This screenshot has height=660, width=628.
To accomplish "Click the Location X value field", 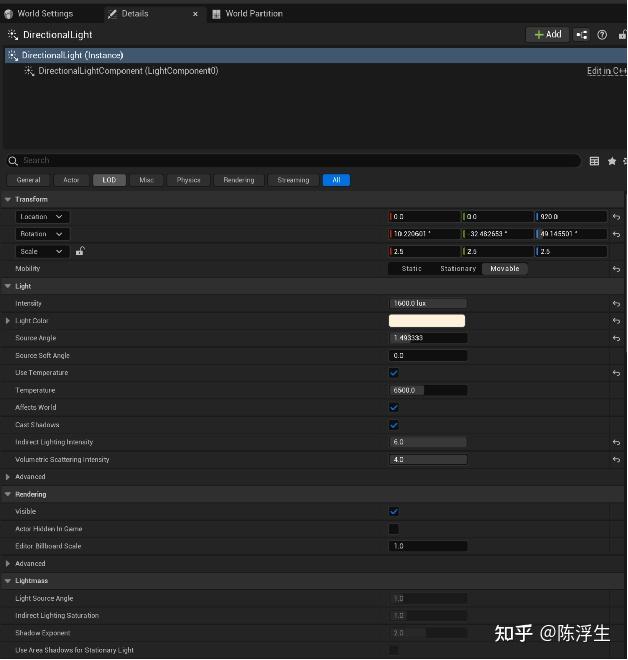I will [424, 217].
